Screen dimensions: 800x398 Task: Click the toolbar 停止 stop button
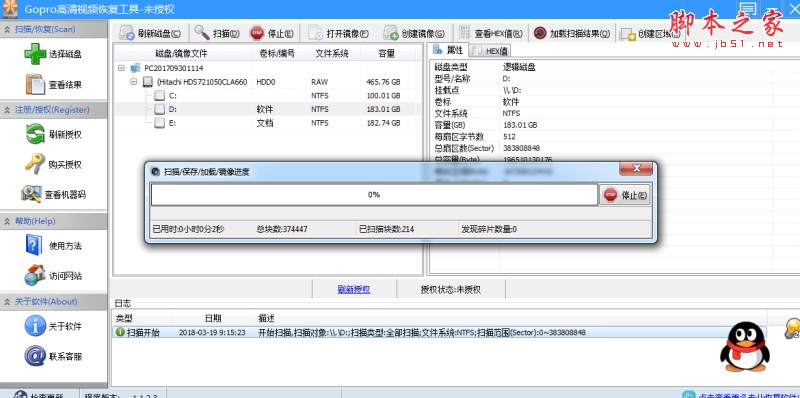coord(272,34)
